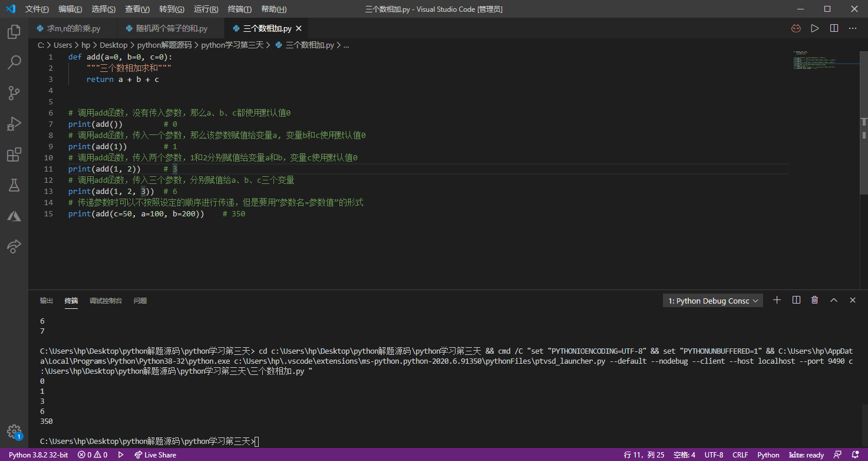Open the Test flask icon view
The image size is (868, 461).
point(14,185)
